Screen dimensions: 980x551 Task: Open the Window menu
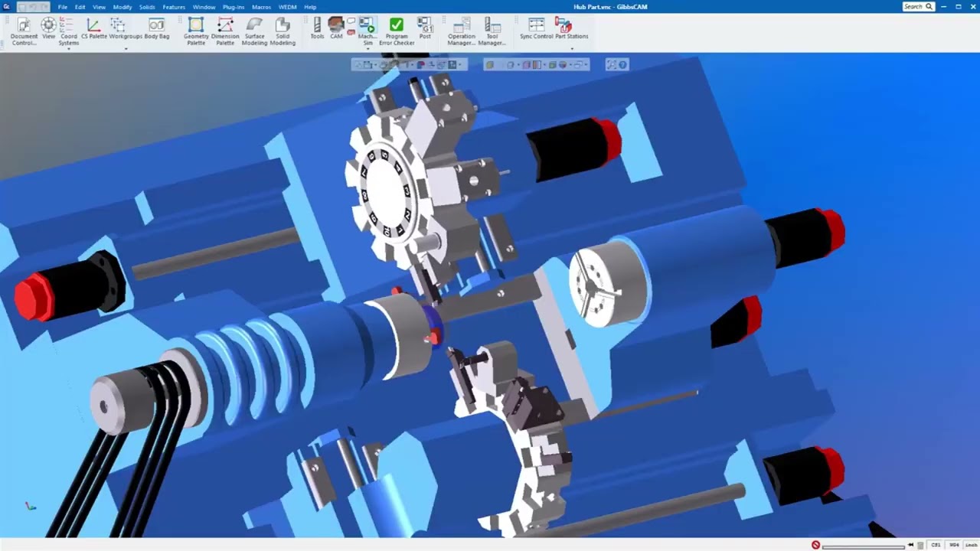tap(204, 7)
